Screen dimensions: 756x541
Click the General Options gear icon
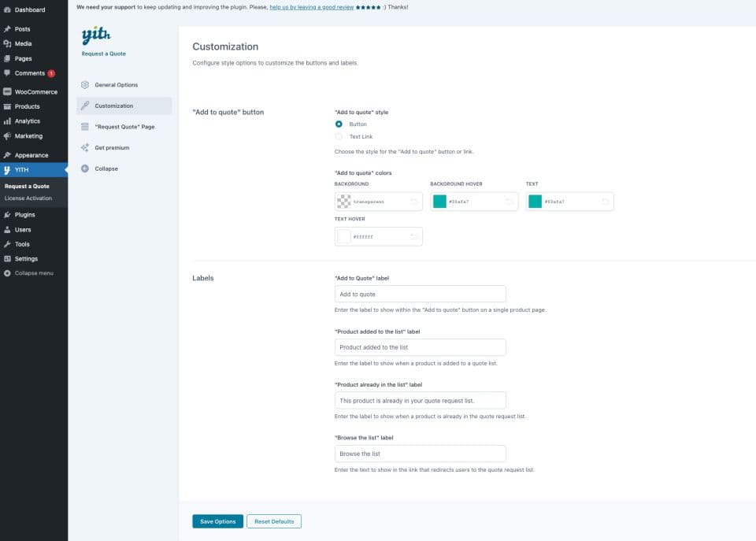pyautogui.click(x=85, y=85)
